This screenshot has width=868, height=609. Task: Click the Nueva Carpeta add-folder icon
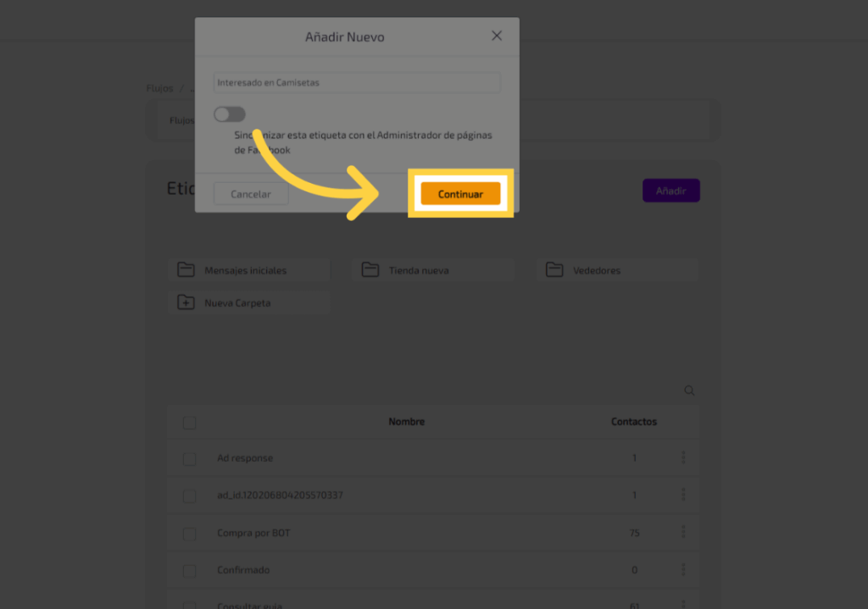186,302
